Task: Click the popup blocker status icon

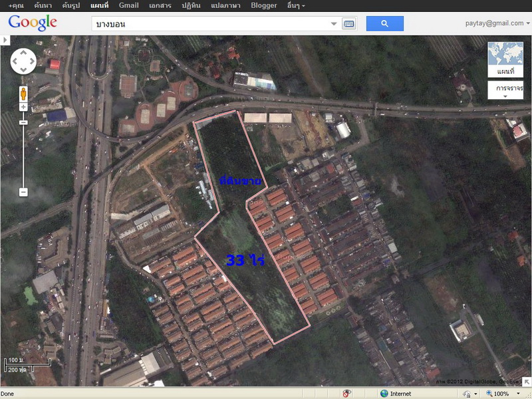Action: tap(347, 394)
